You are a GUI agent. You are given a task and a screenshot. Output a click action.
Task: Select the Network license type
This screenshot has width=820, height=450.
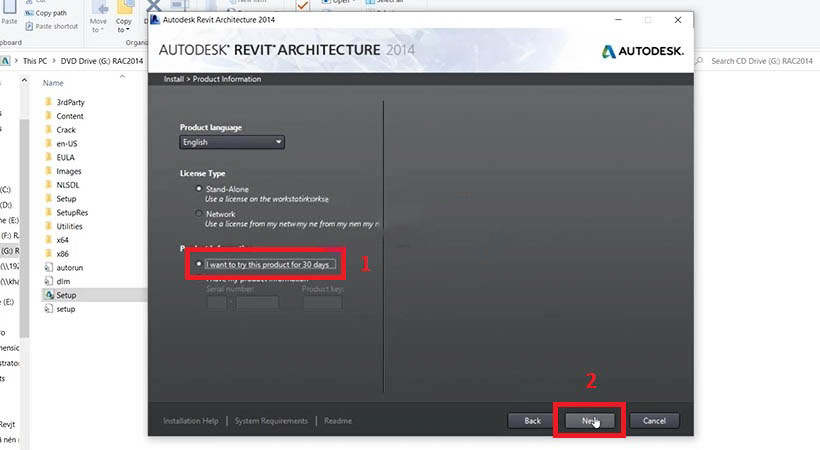(x=198, y=214)
